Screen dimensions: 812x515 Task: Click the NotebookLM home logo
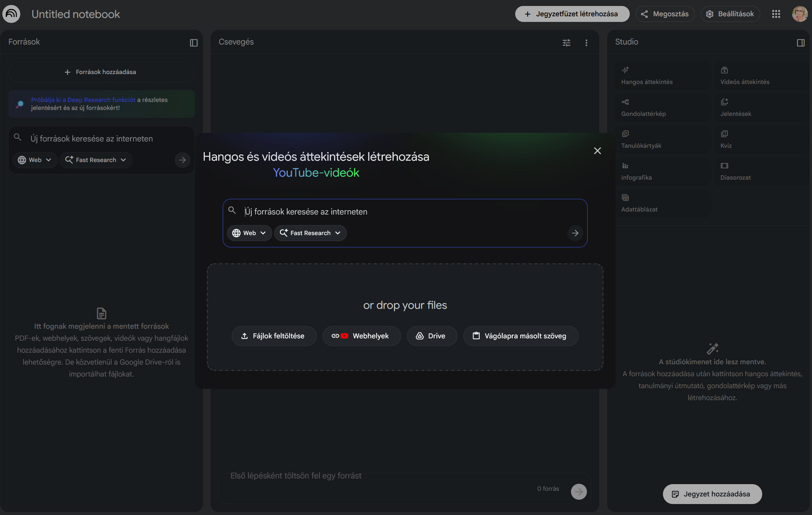pyautogui.click(x=12, y=14)
